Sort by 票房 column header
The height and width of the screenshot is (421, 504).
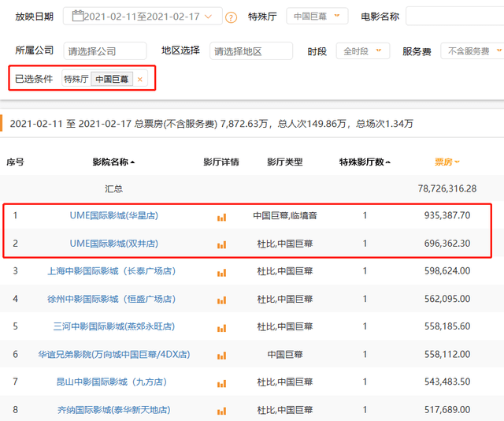(447, 162)
